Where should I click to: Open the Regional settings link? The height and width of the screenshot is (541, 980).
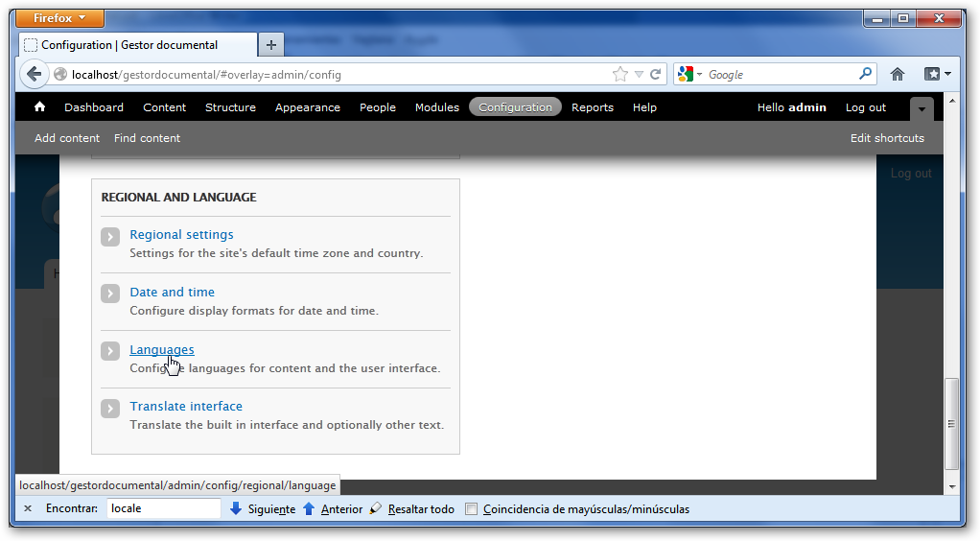point(181,234)
